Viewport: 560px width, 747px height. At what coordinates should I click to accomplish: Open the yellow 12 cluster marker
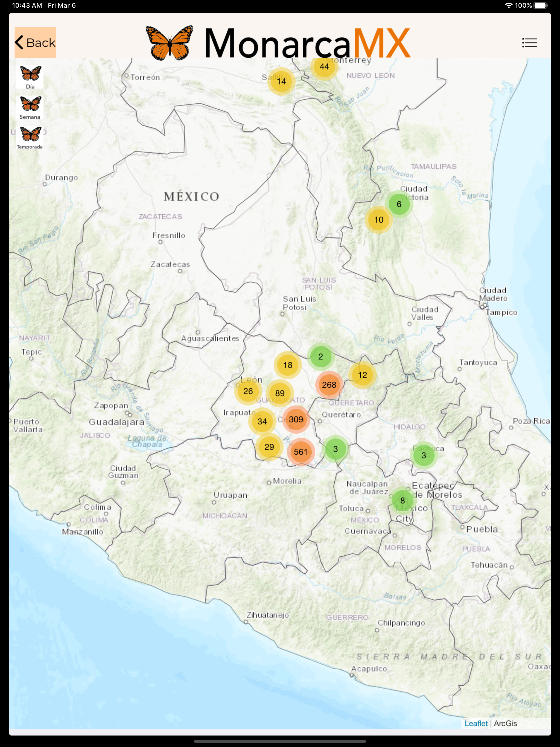pyautogui.click(x=362, y=375)
